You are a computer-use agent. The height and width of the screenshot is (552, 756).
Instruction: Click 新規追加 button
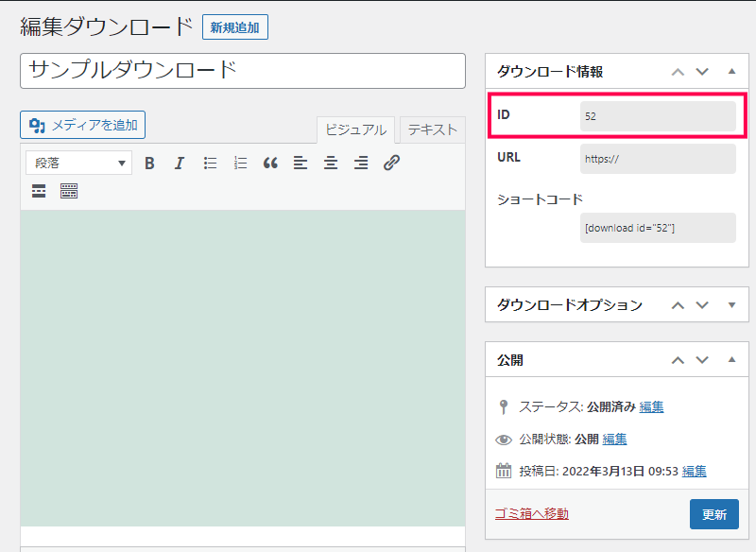pyautogui.click(x=234, y=27)
